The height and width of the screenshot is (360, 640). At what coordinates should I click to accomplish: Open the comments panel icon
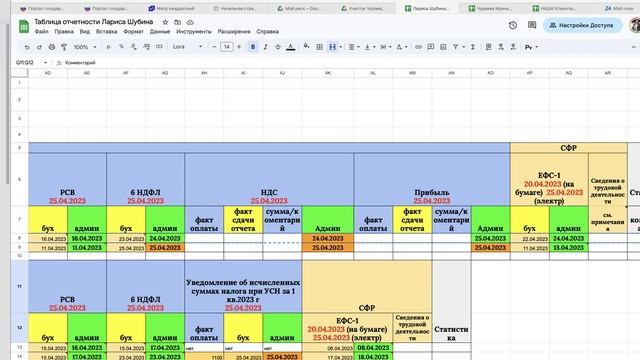(x=532, y=25)
